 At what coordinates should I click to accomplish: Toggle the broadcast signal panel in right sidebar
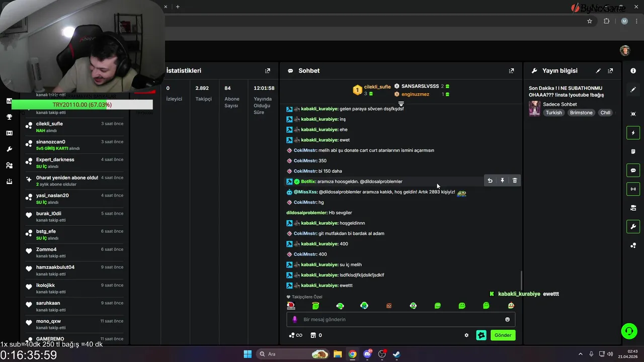click(x=633, y=189)
